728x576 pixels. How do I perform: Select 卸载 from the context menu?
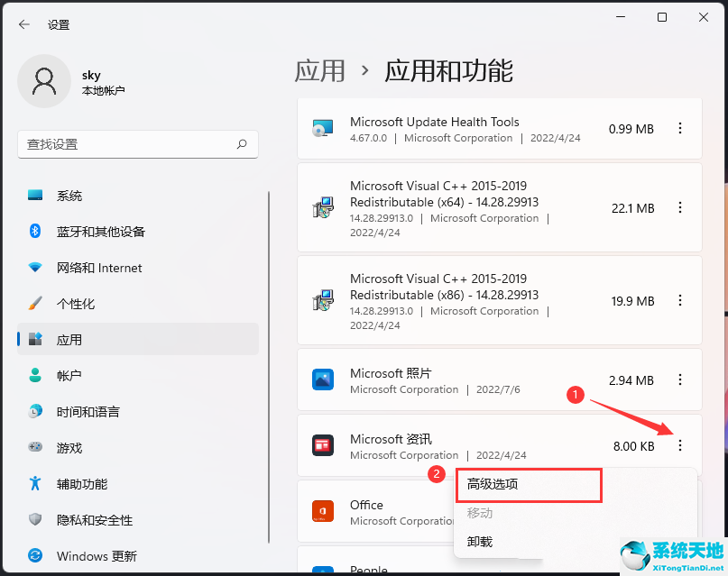(x=478, y=542)
